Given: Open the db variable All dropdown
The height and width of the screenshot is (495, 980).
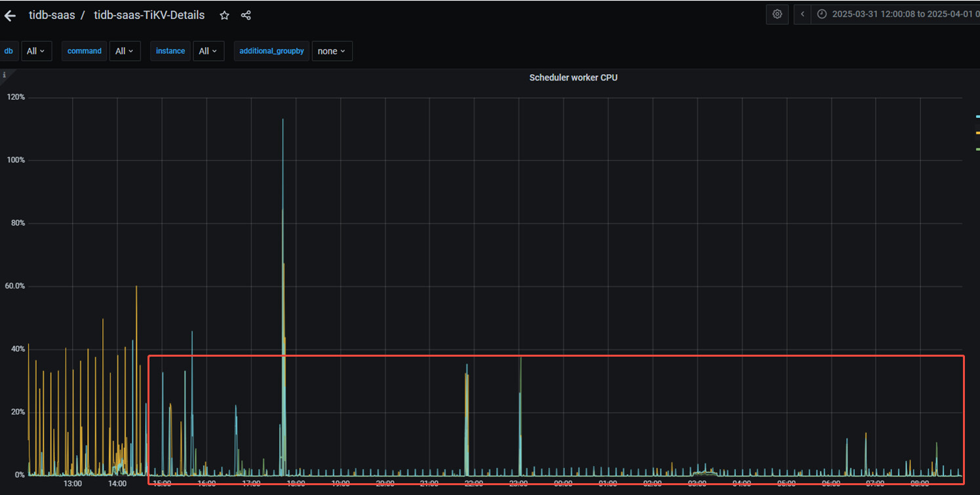Looking at the screenshot, I should point(37,51).
